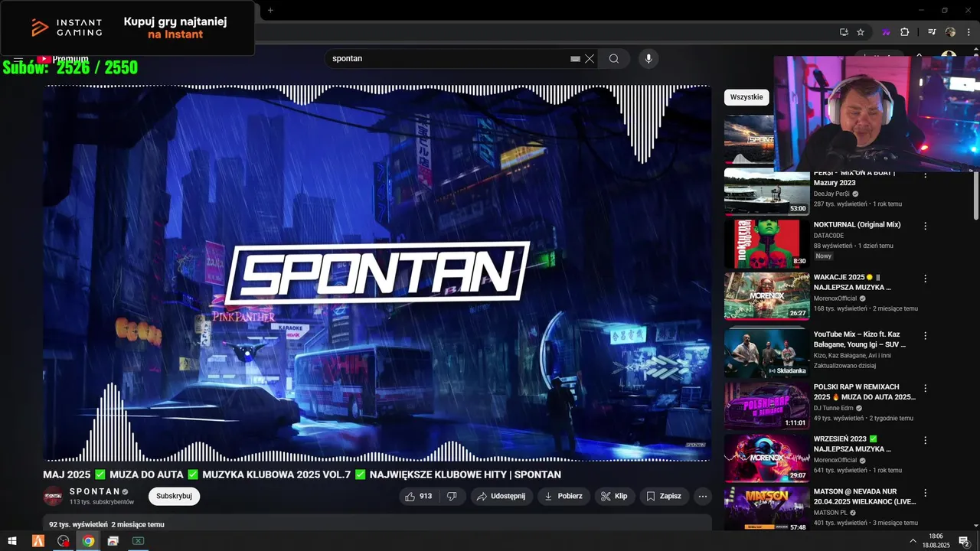Open options menu for NOKTURNAL video
The width and height of the screenshot is (980, 551).
pos(925,226)
